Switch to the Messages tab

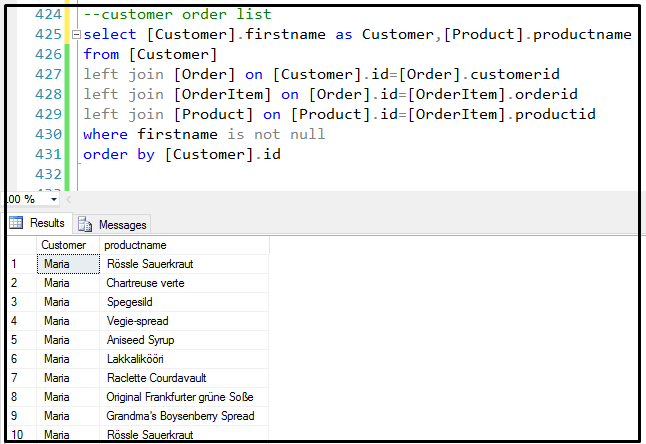[112, 224]
